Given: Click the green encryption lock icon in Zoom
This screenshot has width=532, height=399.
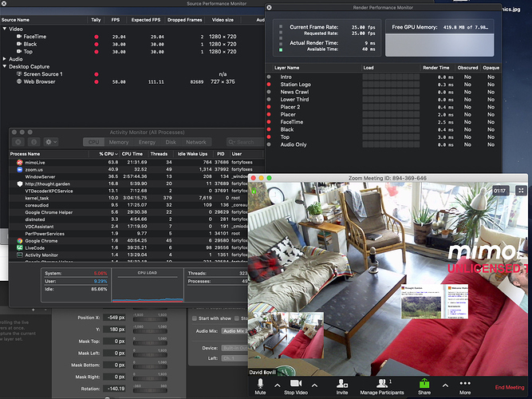Looking at the screenshot, I should click(x=254, y=190).
